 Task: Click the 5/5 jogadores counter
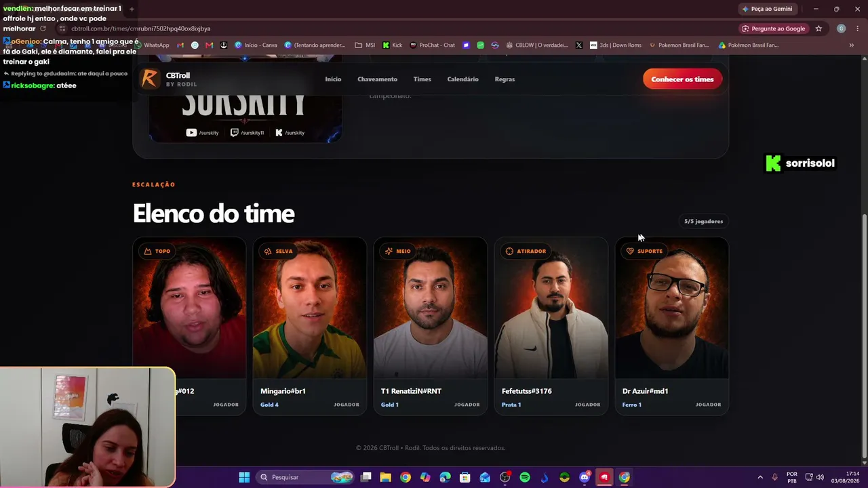coord(703,222)
